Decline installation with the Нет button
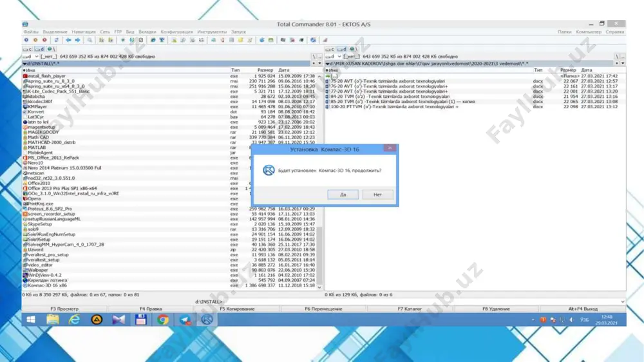The height and width of the screenshot is (362, 644). [x=377, y=195]
